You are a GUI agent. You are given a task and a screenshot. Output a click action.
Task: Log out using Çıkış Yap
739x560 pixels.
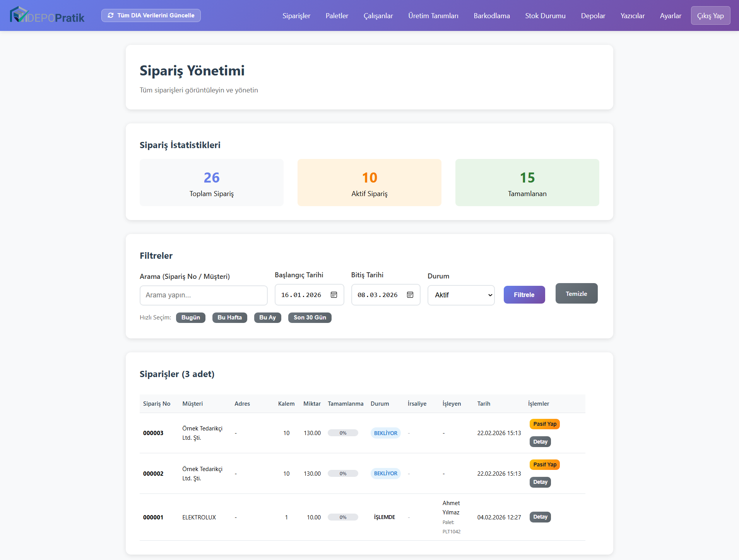[x=710, y=16]
